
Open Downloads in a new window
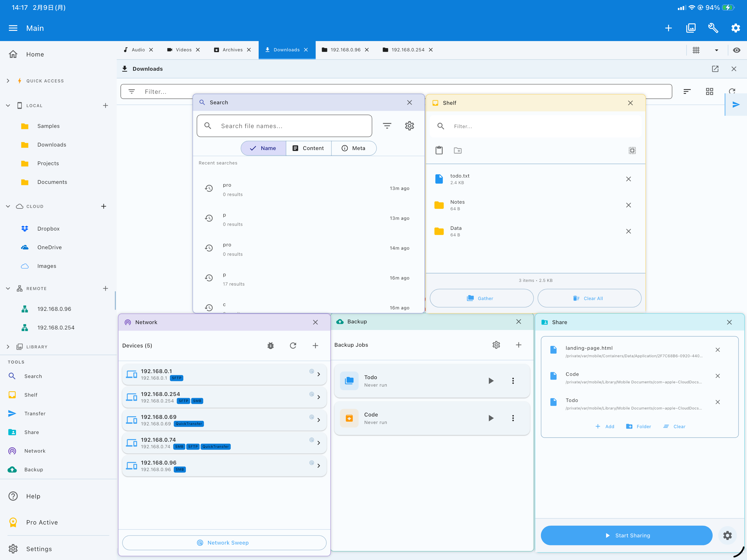tap(715, 69)
